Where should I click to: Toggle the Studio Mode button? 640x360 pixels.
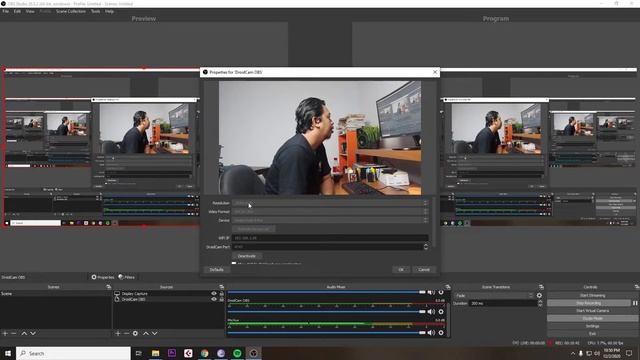[x=592, y=318]
